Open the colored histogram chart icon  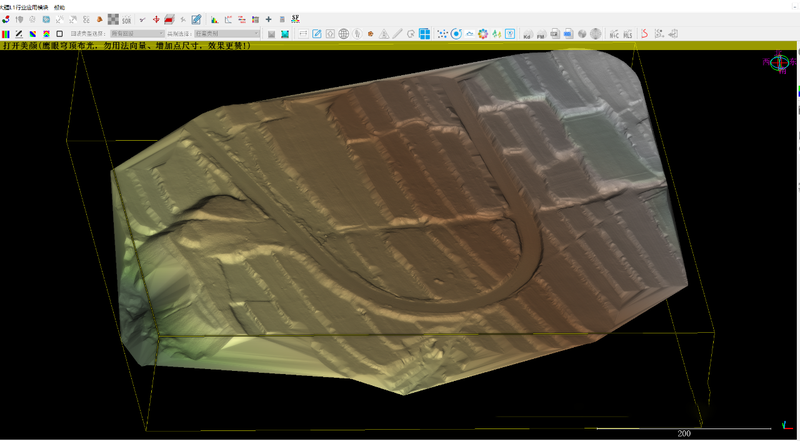[x=215, y=19]
